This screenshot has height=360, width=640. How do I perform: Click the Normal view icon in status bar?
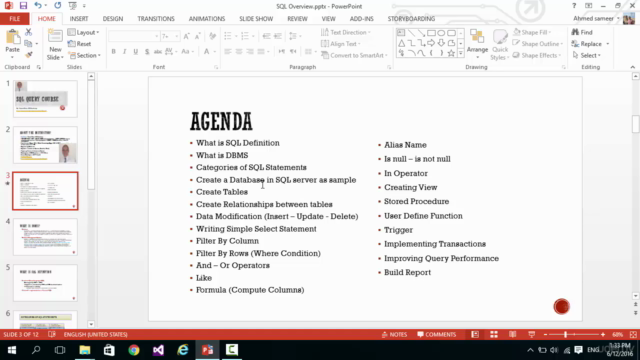[x=475, y=334]
